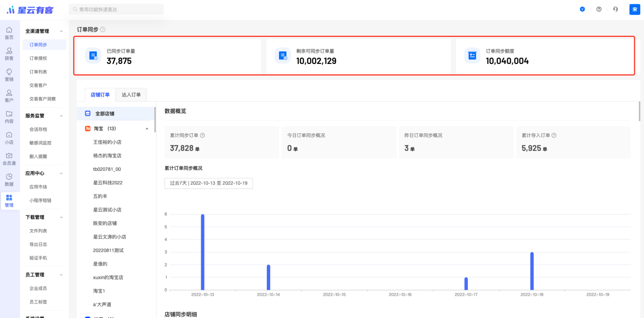The width and height of the screenshot is (644, 318).
Task: Select the 管理 management sidebar icon
Action: pyautogui.click(x=9, y=201)
